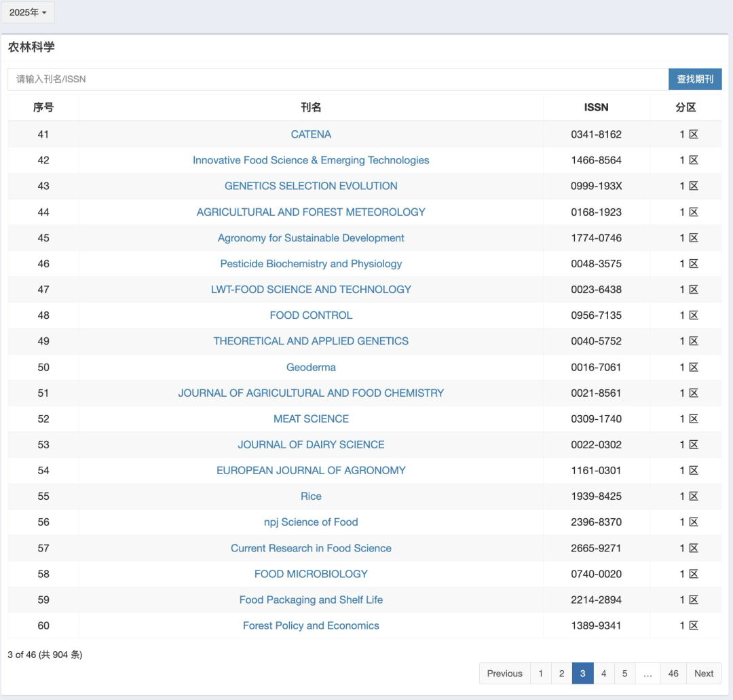Open JOURNAL OF DAIRY SCIENCE link
The image size is (733, 700).
pos(311,444)
